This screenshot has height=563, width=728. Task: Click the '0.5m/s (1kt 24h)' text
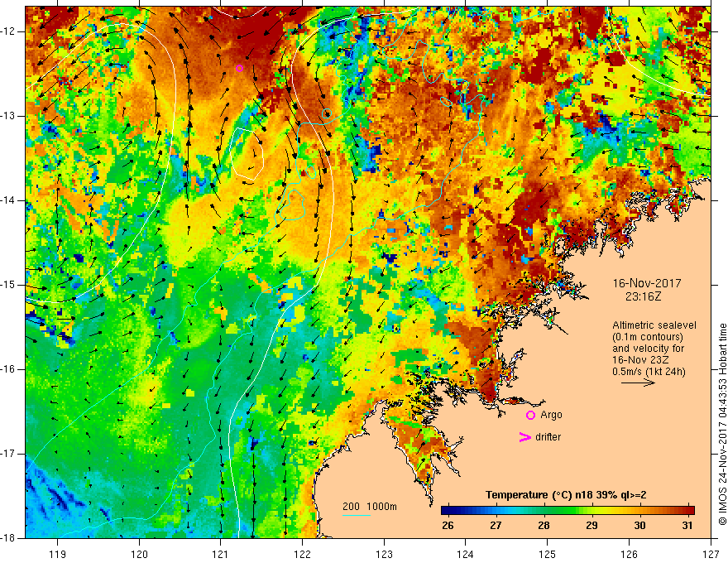coord(649,372)
